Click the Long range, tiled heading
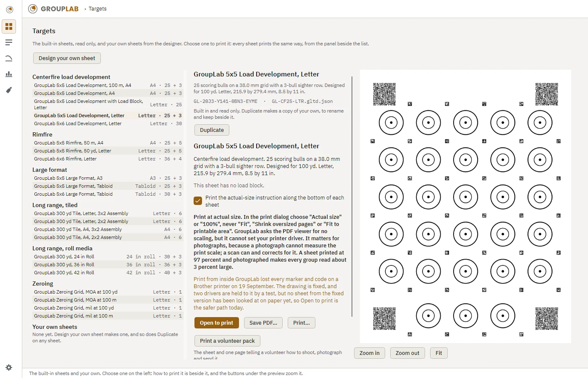Viewport: 588px width, 378px height. tap(55, 205)
